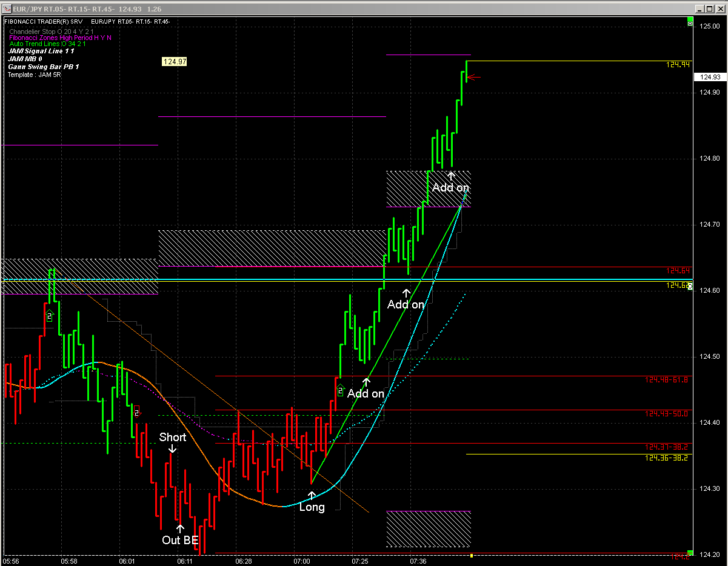The width and height of the screenshot is (728, 566).
Task: Click the 05:58 time axis label
Action: click(69, 562)
